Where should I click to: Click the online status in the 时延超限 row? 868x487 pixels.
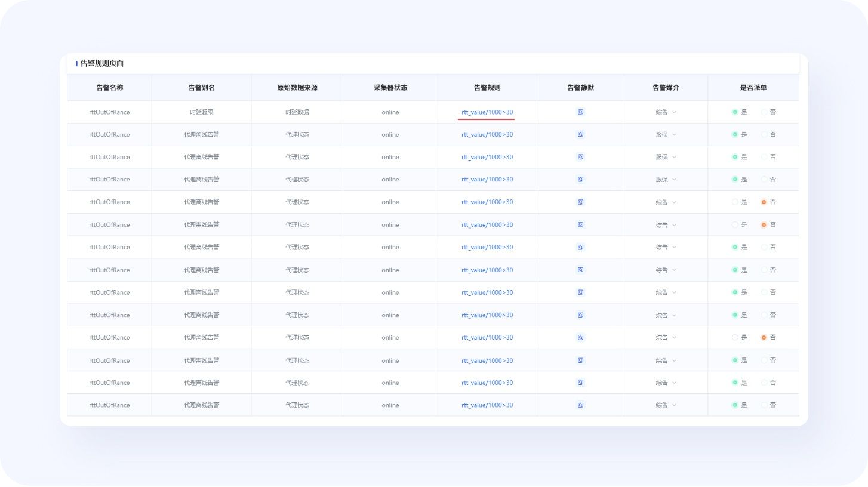(390, 112)
